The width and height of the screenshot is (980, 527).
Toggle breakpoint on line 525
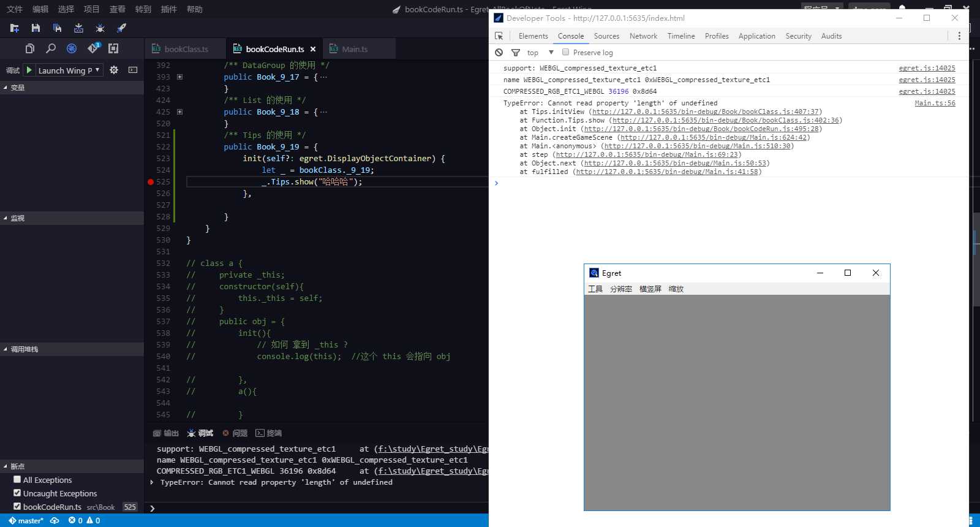(x=151, y=182)
